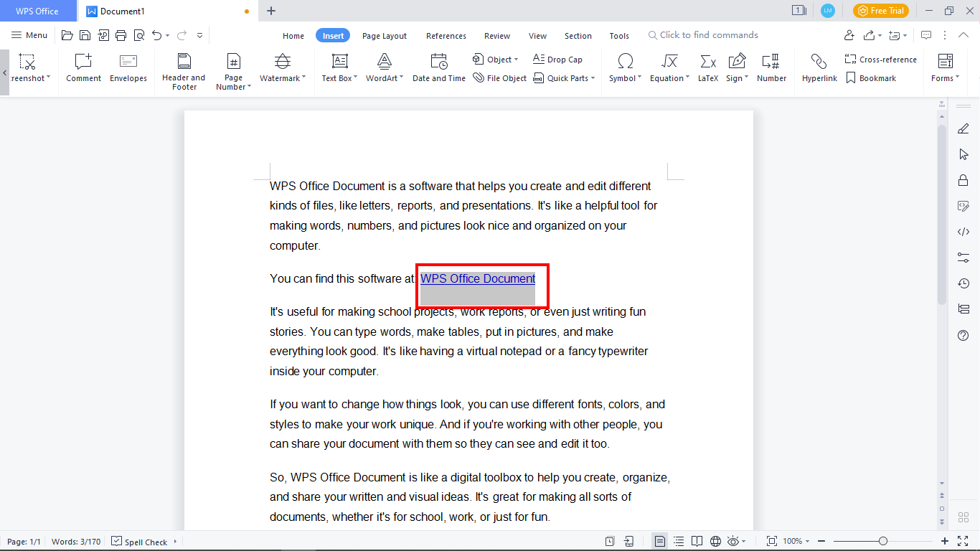This screenshot has height=551, width=980.
Task: Insert the Date and Time
Action: (x=438, y=68)
